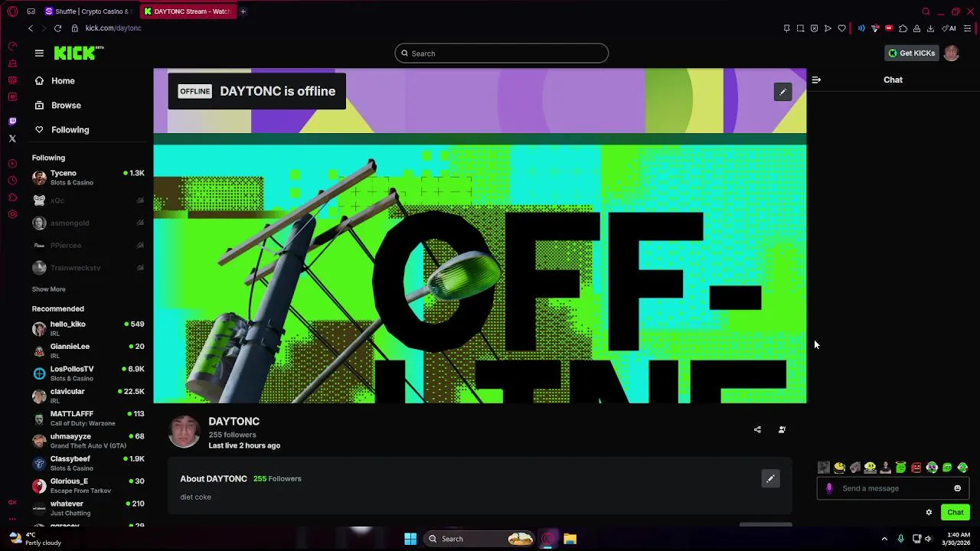Open the Kick hamburger sidebar menu
The height and width of the screenshot is (551, 980).
click(39, 53)
